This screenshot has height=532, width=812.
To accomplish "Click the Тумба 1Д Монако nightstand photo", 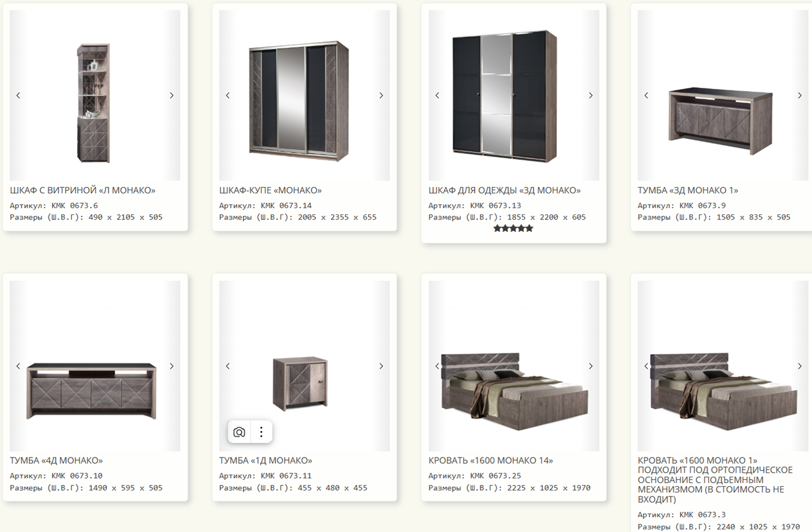I will [300, 383].
